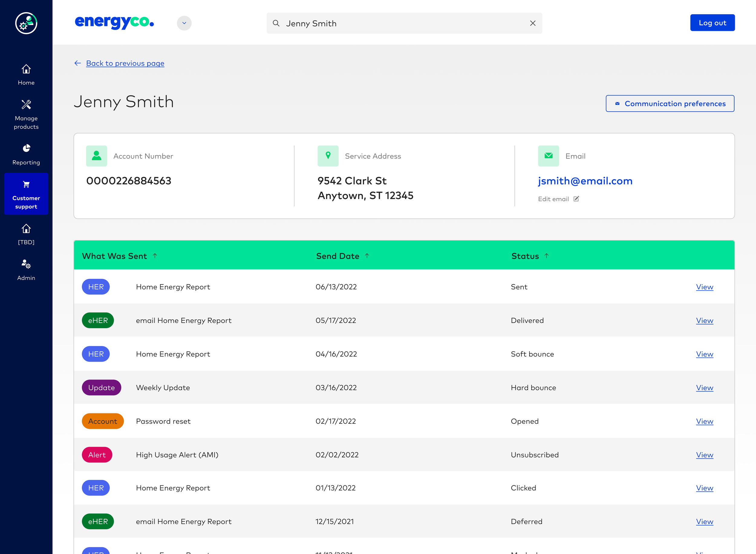756x554 pixels.
Task: Click the jsmith@email.com email link
Action: [x=585, y=181]
